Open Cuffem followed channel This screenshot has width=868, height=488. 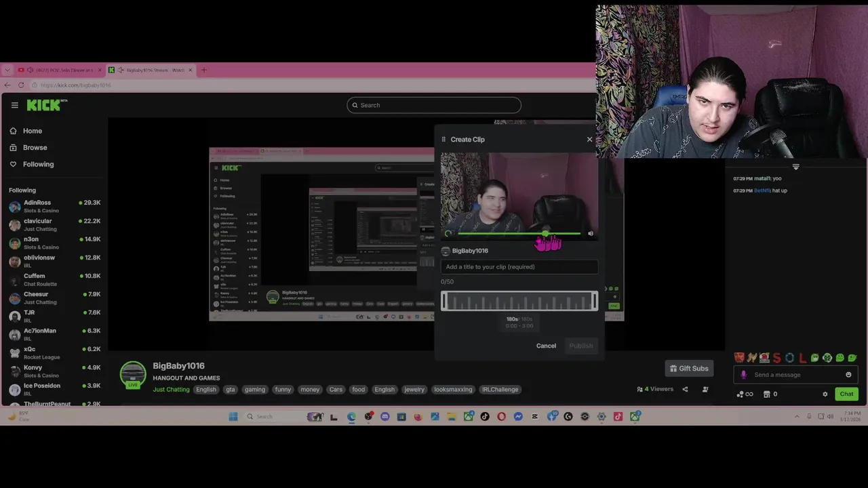(54, 279)
